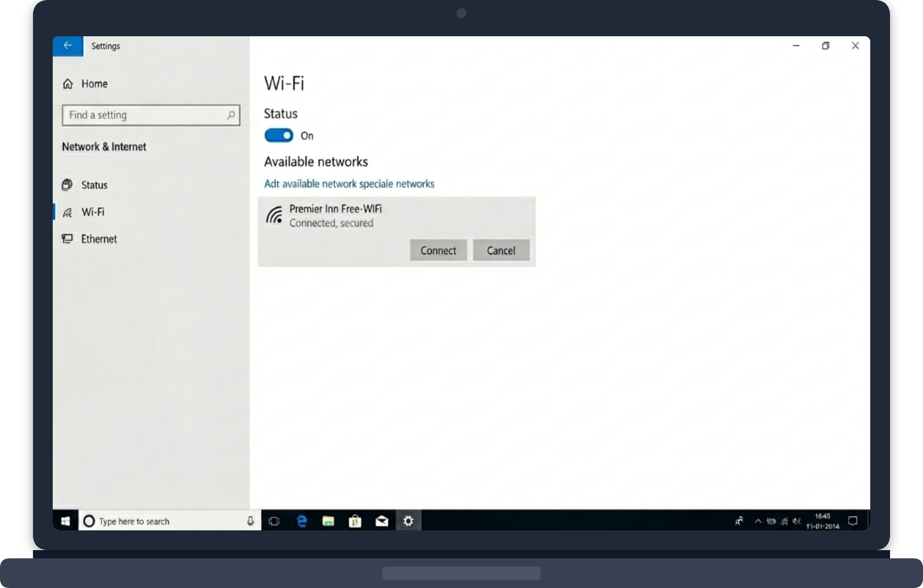Viewport: 923px width, 588px height.
Task: Click the Connect button
Action: tap(438, 250)
